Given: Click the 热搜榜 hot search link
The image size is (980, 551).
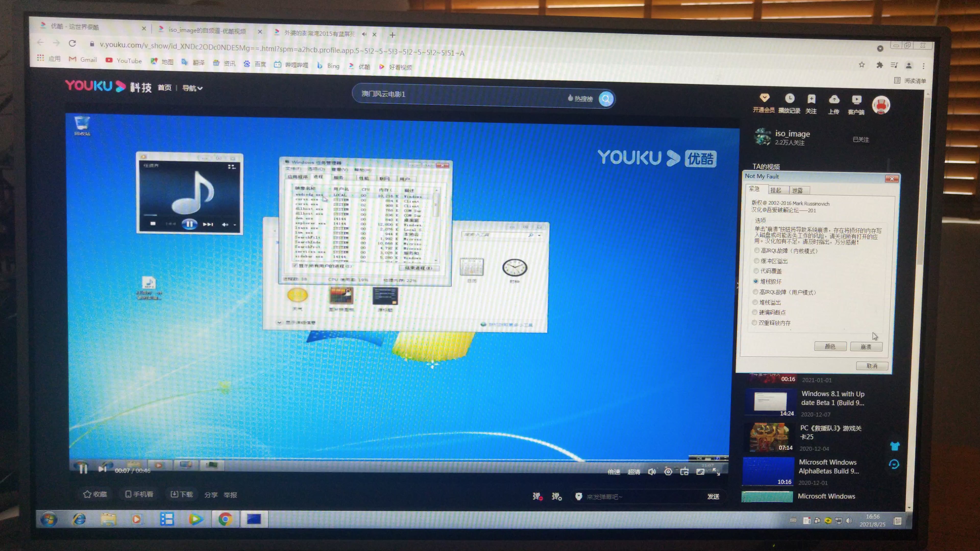Looking at the screenshot, I should click(x=580, y=98).
